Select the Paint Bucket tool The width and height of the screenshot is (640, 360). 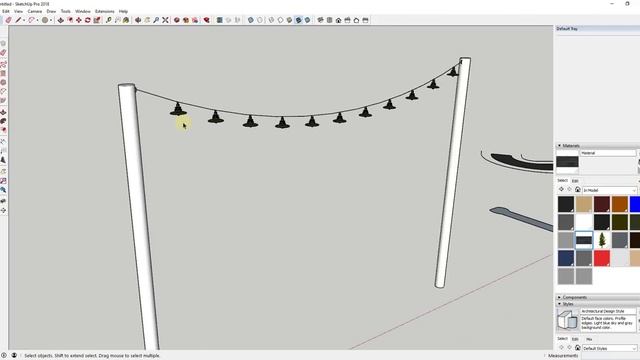click(126, 20)
